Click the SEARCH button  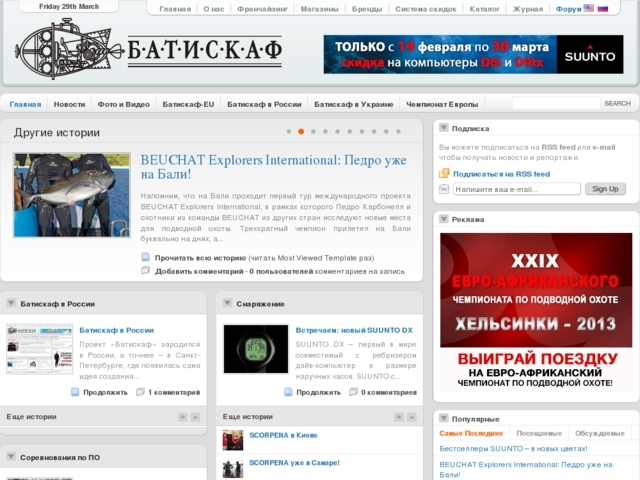coord(617,103)
